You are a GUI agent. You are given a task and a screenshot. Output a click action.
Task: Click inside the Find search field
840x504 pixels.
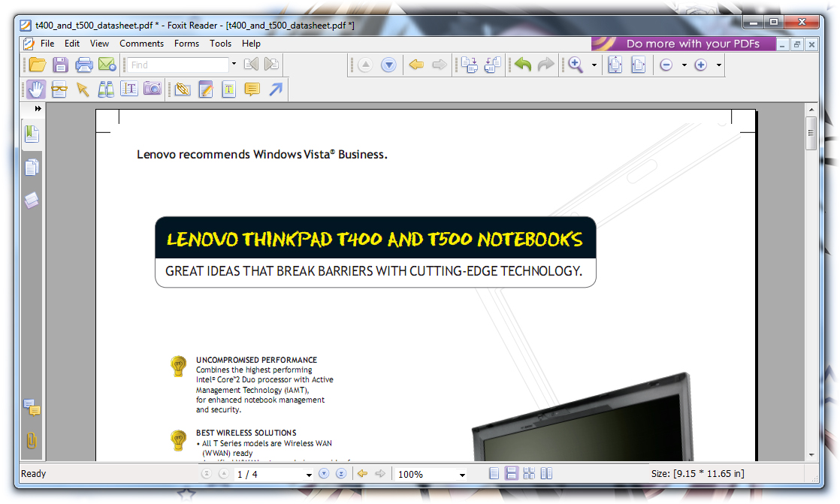178,65
